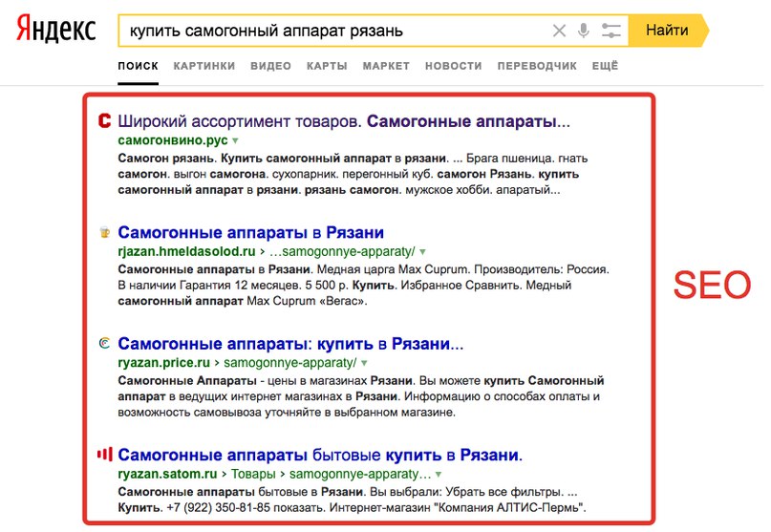Click samogonnye-apparaty/ path under price.ru
This screenshot has height=532, width=771.
tap(289, 363)
